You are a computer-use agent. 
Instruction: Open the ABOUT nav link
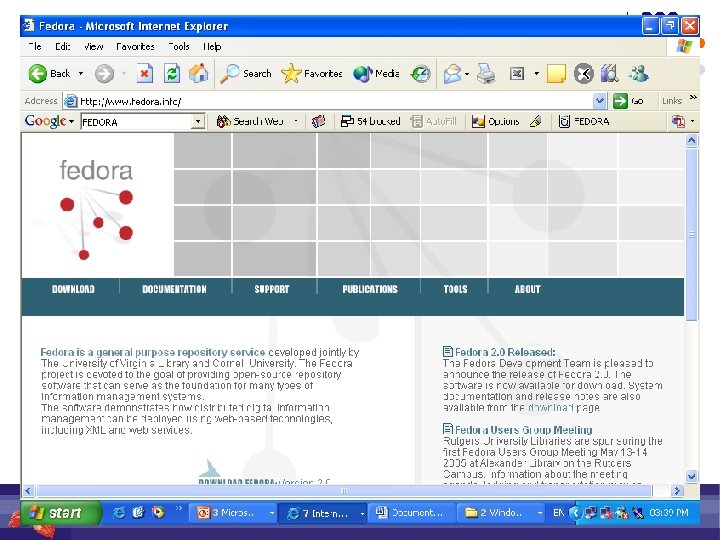pyautogui.click(x=528, y=289)
